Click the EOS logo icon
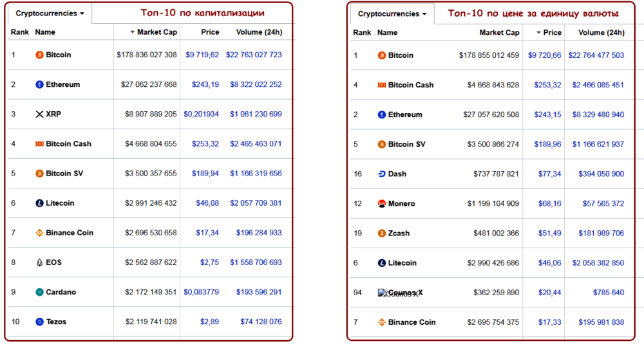Image resolution: width=644 pixels, height=346 pixels. coord(39,262)
